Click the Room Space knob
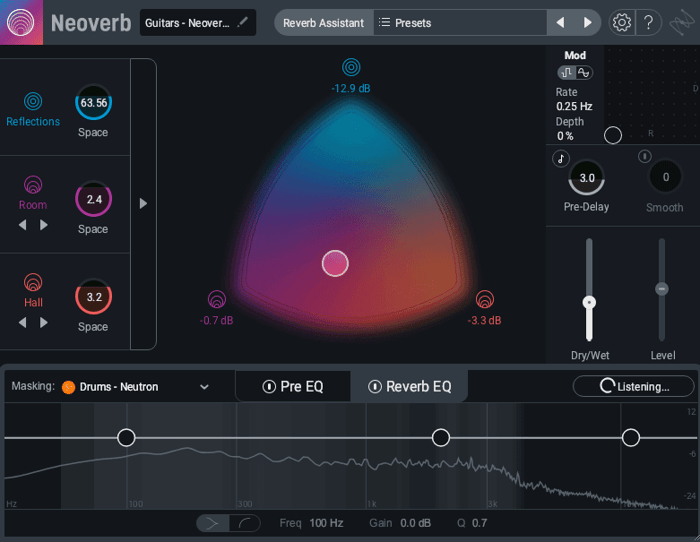Image resolution: width=700 pixels, height=542 pixels. click(93, 199)
